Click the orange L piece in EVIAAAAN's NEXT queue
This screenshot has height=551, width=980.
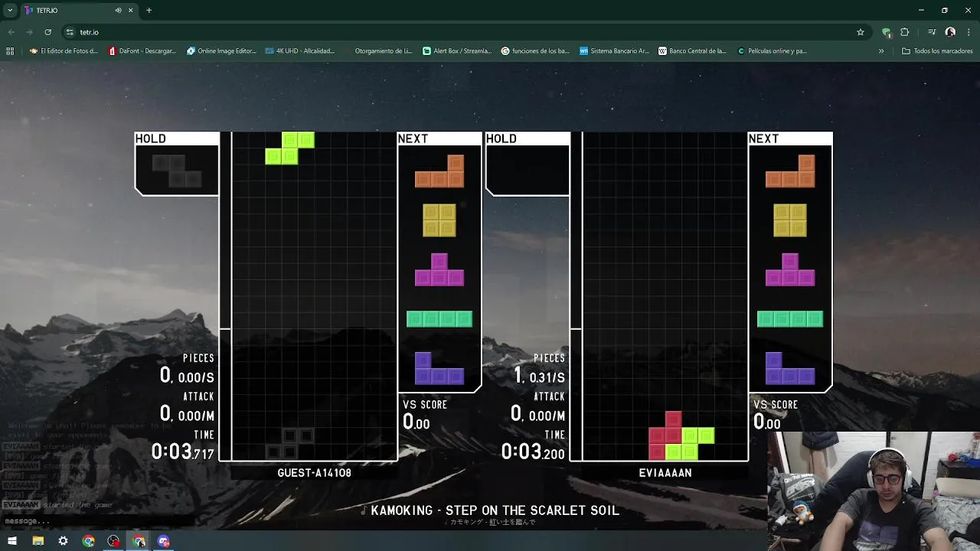[x=790, y=171]
